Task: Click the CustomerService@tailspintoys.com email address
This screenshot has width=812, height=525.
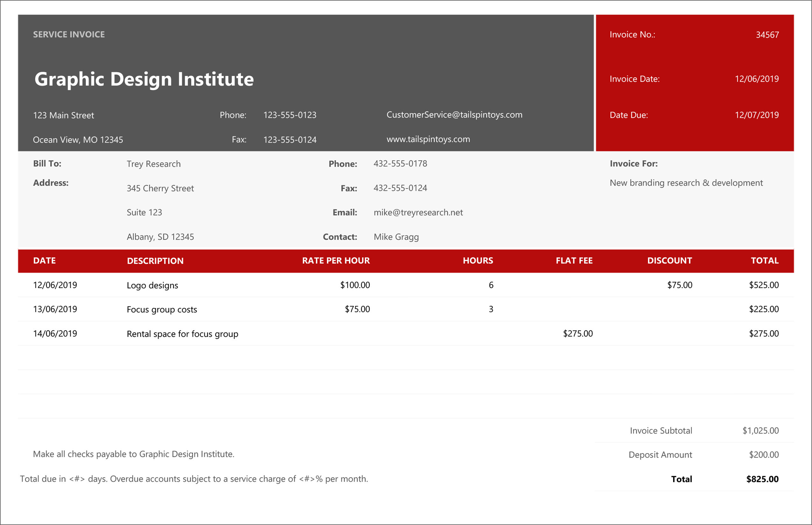Action: point(454,115)
